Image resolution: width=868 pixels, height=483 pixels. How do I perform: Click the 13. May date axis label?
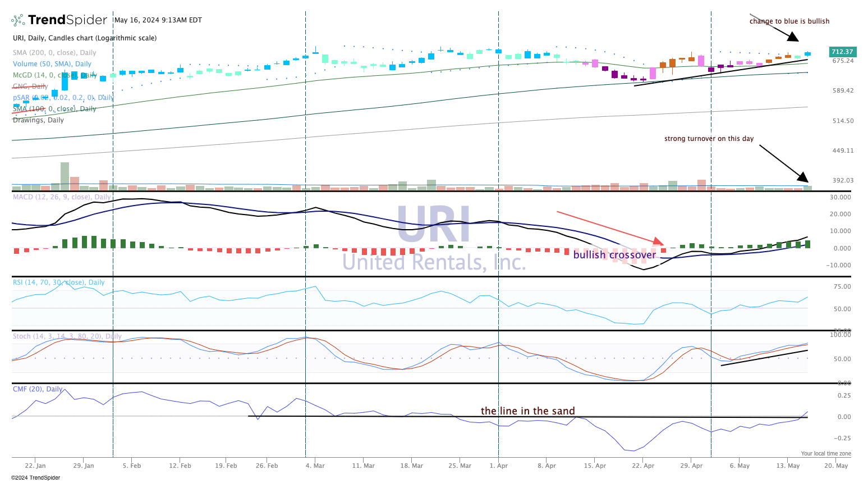click(788, 466)
